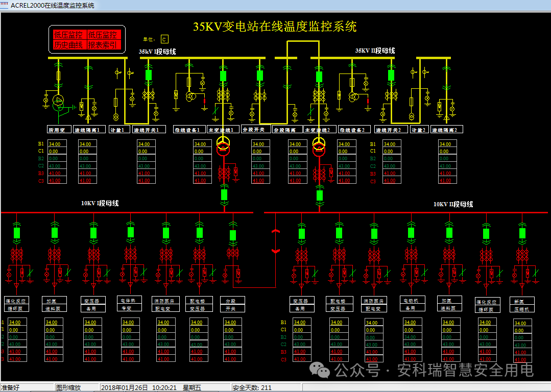Click the current transformer set on 进线开关1
This screenshot has width=551, height=392.
pyautogui.click(x=148, y=95)
